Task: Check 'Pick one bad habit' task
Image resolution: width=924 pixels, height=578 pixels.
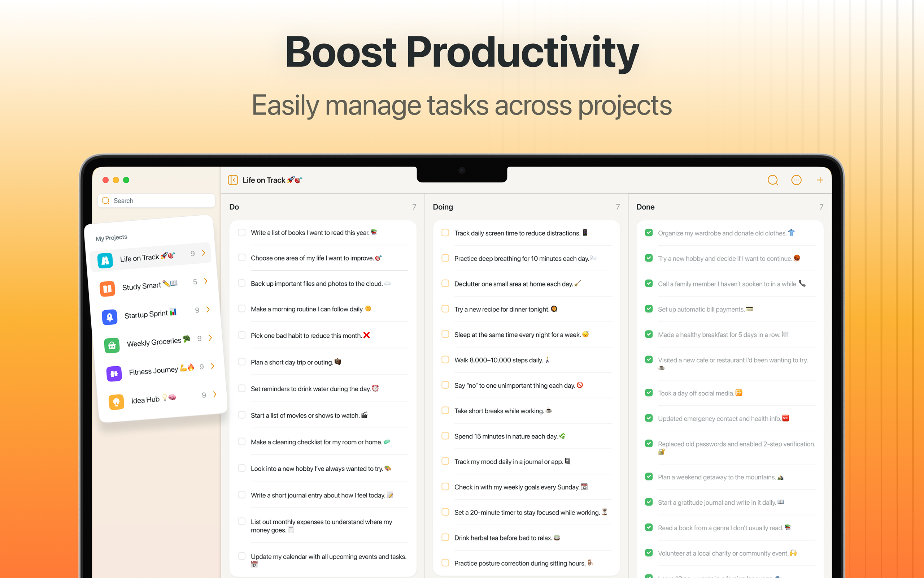Action: coord(242,335)
